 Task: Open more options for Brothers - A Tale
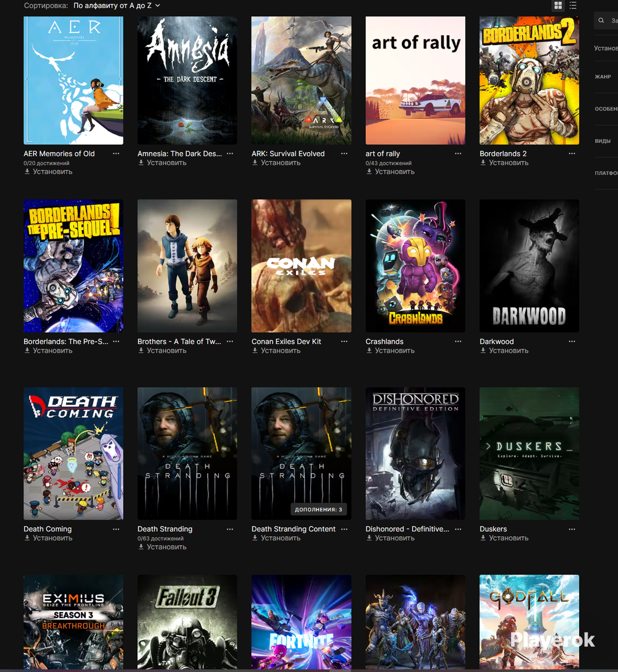pyautogui.click(x=230, y=342)
